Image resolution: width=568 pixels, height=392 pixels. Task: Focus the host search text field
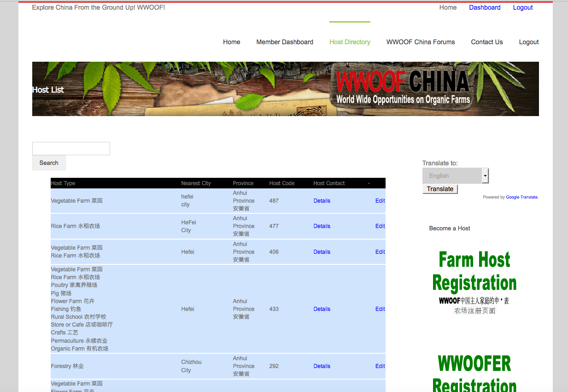click(71, 148)
